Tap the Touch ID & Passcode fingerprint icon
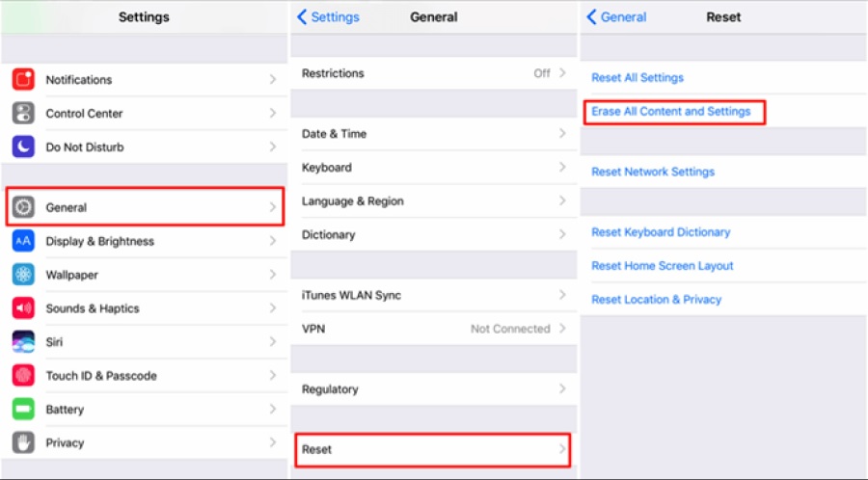 pyautogui.click(x=23, y=376)
